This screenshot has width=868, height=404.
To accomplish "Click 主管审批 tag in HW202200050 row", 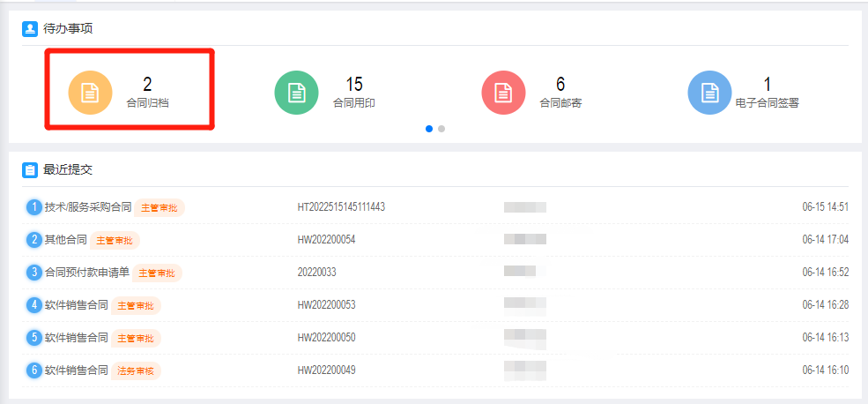I will (137, 338).
